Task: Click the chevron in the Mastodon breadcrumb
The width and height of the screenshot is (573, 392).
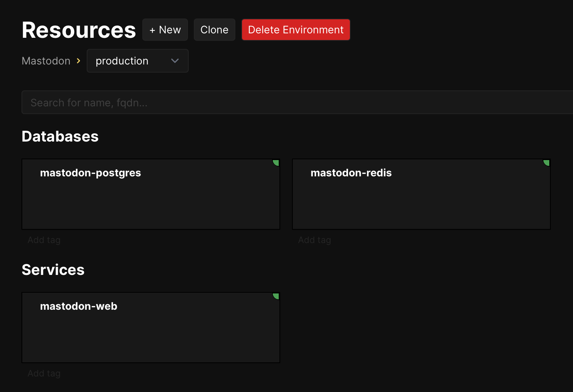Action: tap(79, 61)
